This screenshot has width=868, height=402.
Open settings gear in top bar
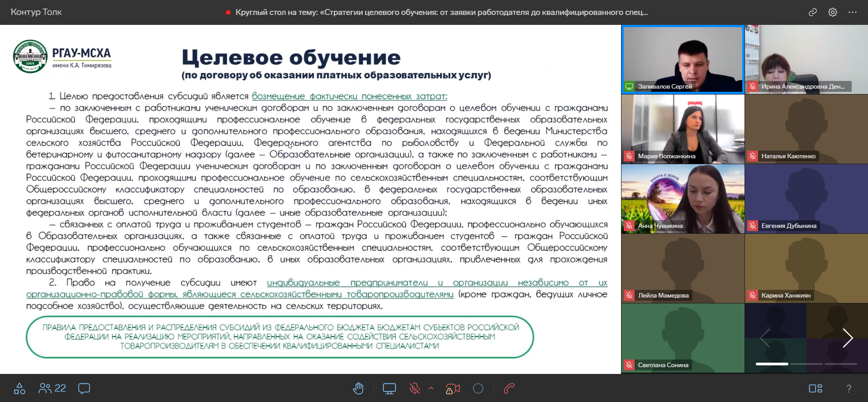pyautogui.click(x=833, y=12)
